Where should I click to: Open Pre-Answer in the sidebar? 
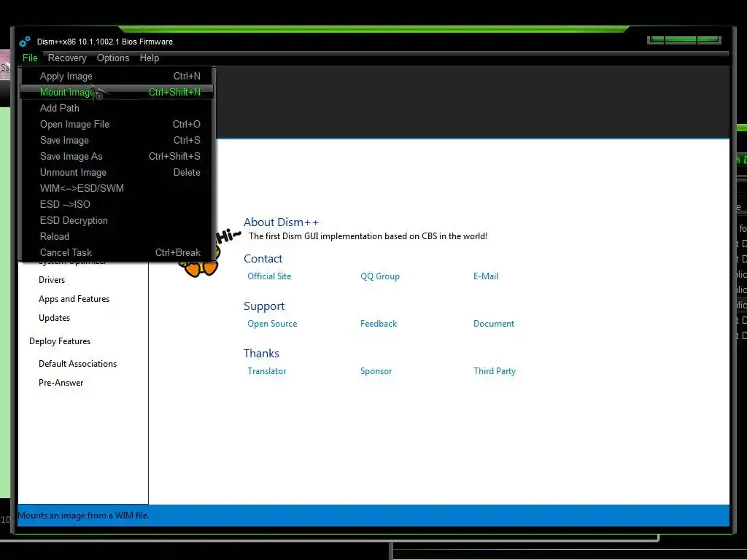(61, 383)
